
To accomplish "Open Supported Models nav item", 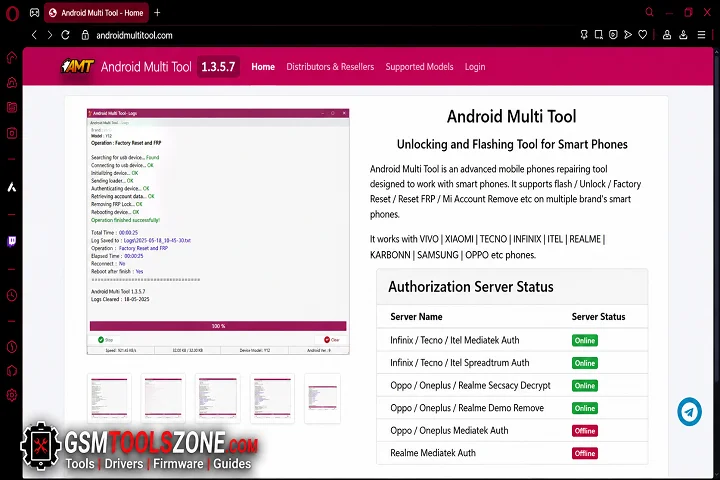I will click(419, 67).
